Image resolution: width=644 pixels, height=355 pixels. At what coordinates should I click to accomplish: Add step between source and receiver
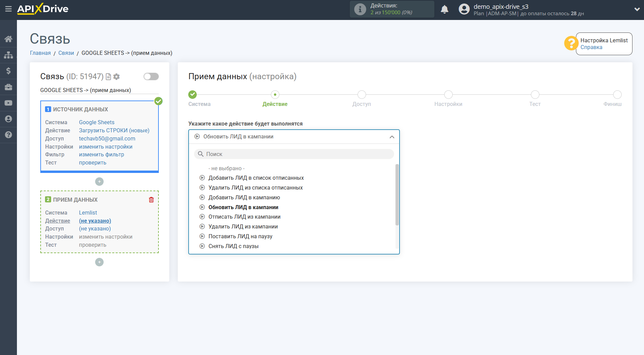click(x=99, y=182)
